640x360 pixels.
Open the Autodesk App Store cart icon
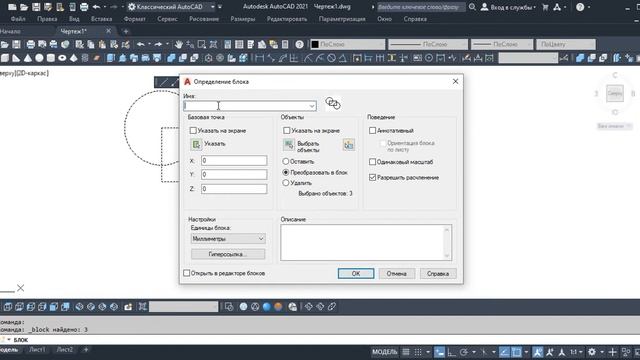coord(545,7)
